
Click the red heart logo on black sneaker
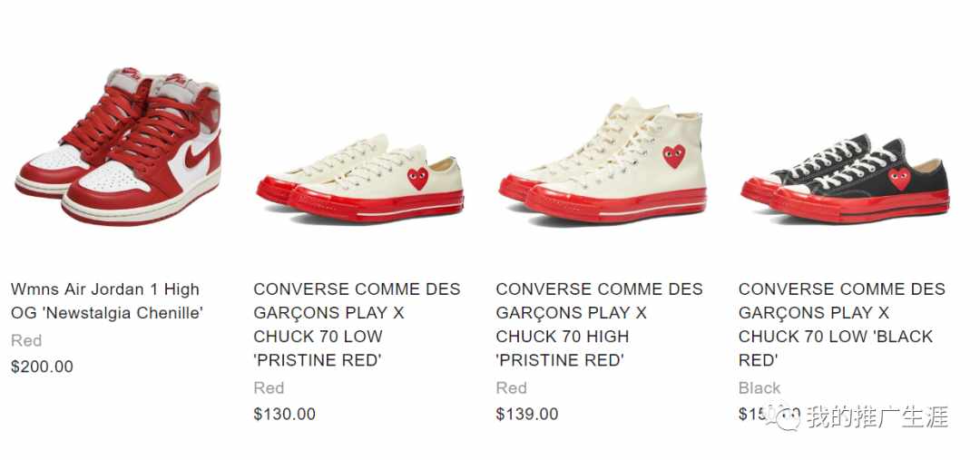(899, 178)
